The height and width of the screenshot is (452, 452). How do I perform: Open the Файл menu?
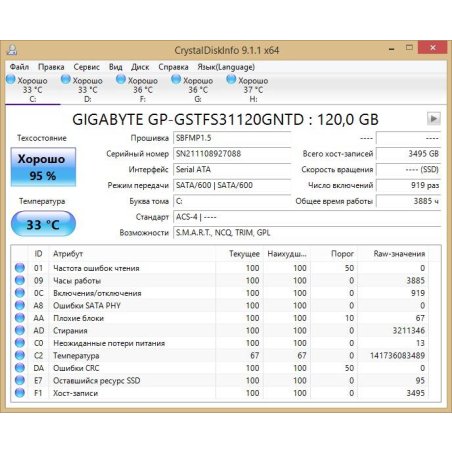pos(19,67)
